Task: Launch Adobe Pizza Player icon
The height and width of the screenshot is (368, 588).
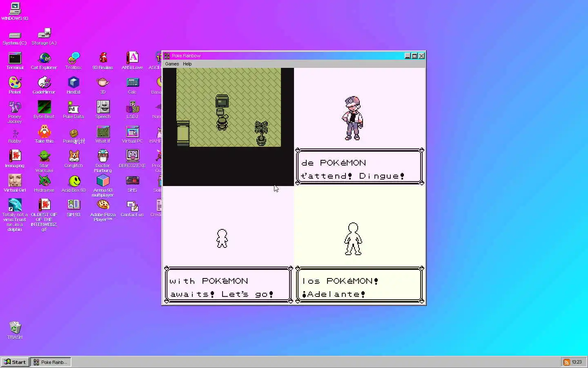Action: coord(103,211)
